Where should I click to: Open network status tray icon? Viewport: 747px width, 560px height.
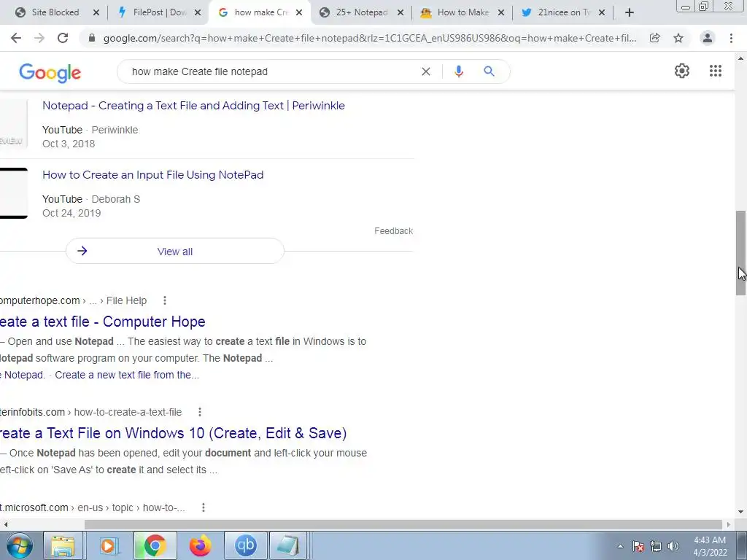[x=656, y=546]
